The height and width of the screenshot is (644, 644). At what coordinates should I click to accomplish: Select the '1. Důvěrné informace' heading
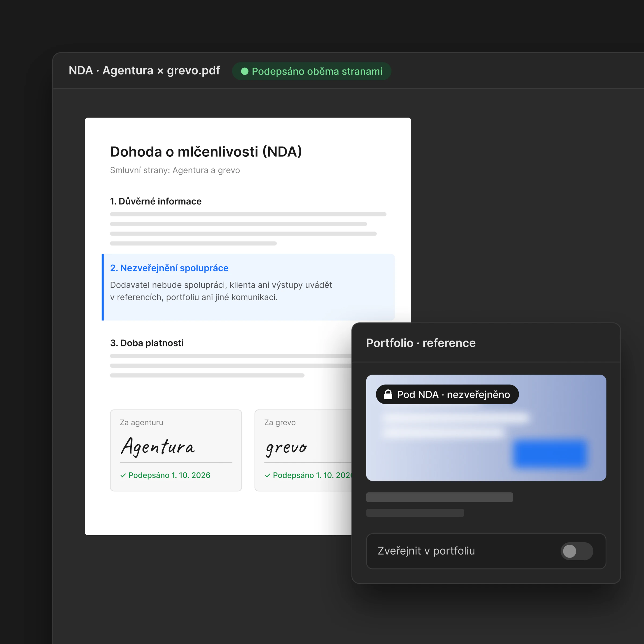tap(156, 201)
